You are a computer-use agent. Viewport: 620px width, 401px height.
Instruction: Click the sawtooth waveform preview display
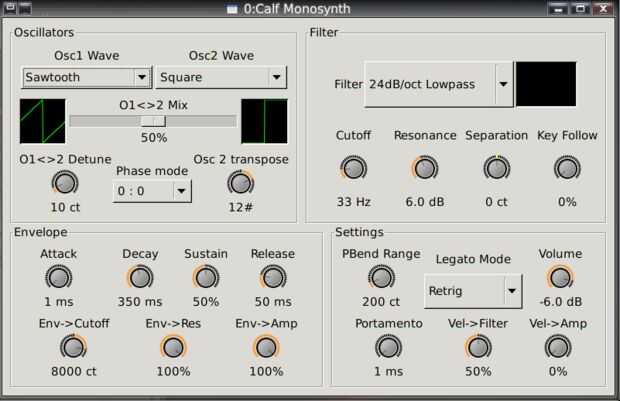point(43,121)
